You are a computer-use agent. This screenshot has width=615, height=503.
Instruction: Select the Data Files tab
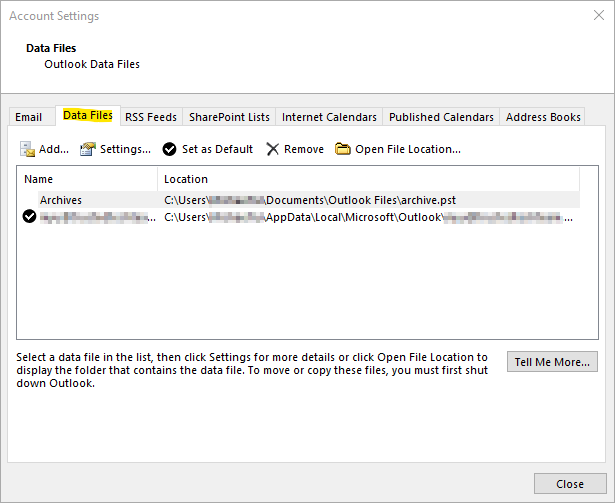[88, 115]
